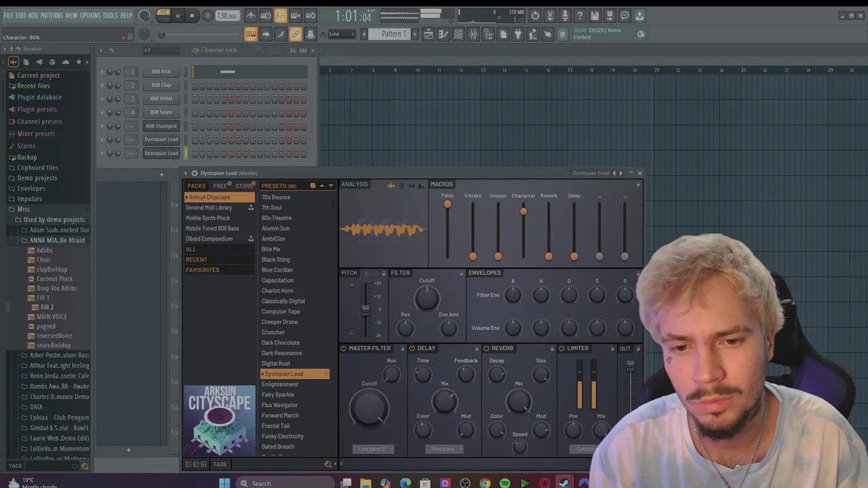Switch to the STORE tab
The height and width of the screenshot is (488, 868).
click(x=245, y=186)
